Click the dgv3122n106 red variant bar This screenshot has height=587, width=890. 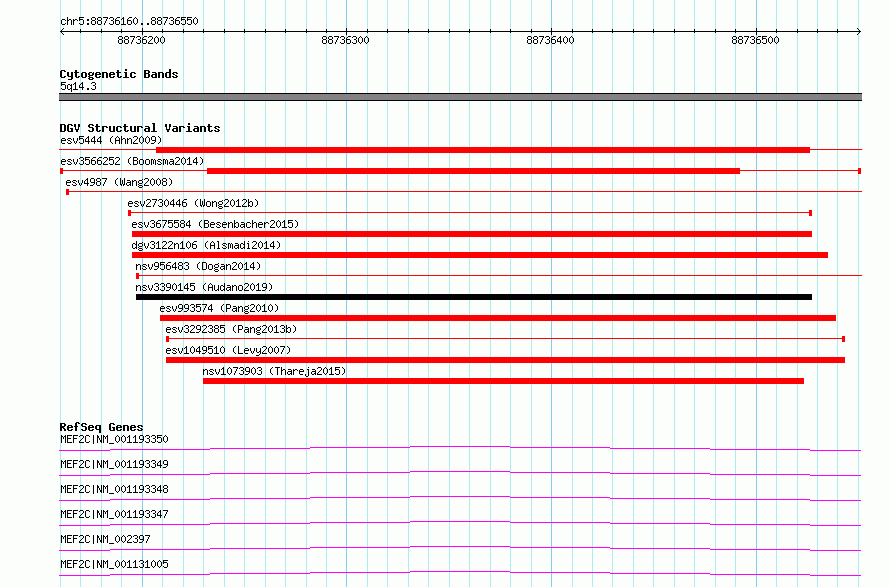point(480,255)
